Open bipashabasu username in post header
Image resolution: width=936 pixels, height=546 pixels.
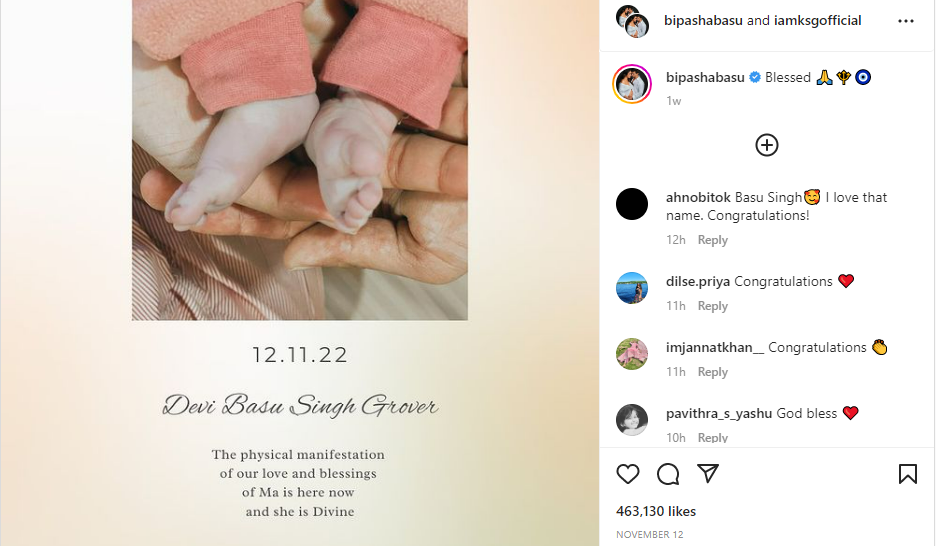point(703,20)
